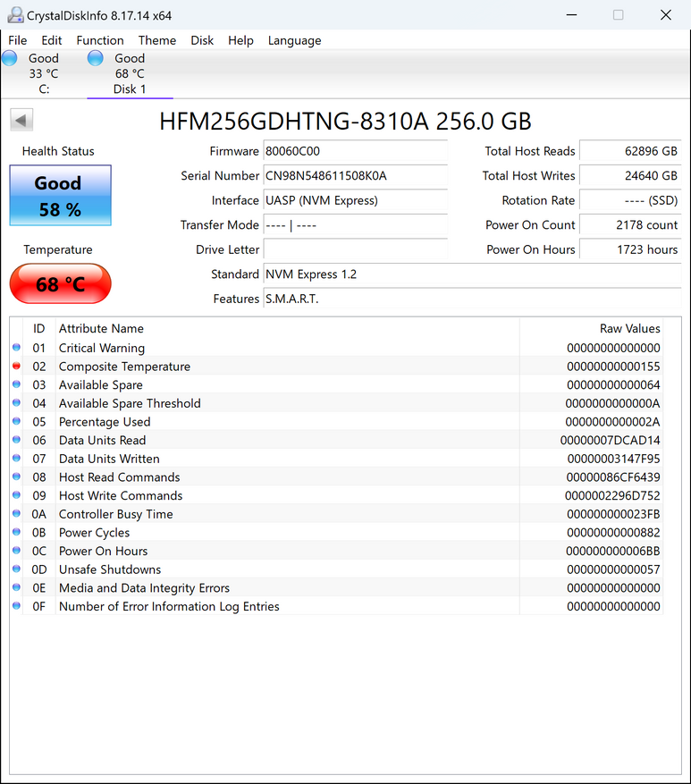Click the CrystalDiskInfo app icon in title bar
Image resolution: width=691 pixels, height=784 pixels.
click(13, 15)
